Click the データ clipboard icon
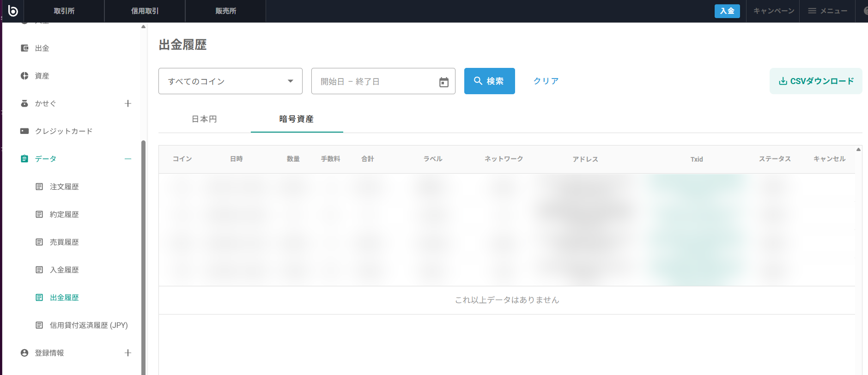Screen dimensions: 868x375 pos(24,159)
